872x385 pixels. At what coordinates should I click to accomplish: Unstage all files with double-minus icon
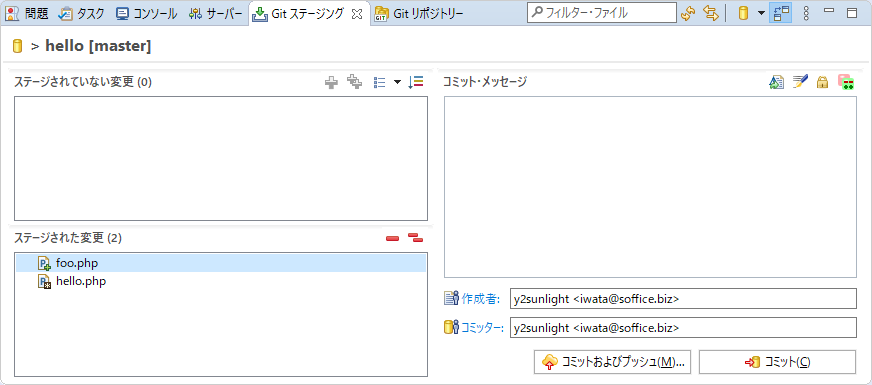tap(415, 238)
